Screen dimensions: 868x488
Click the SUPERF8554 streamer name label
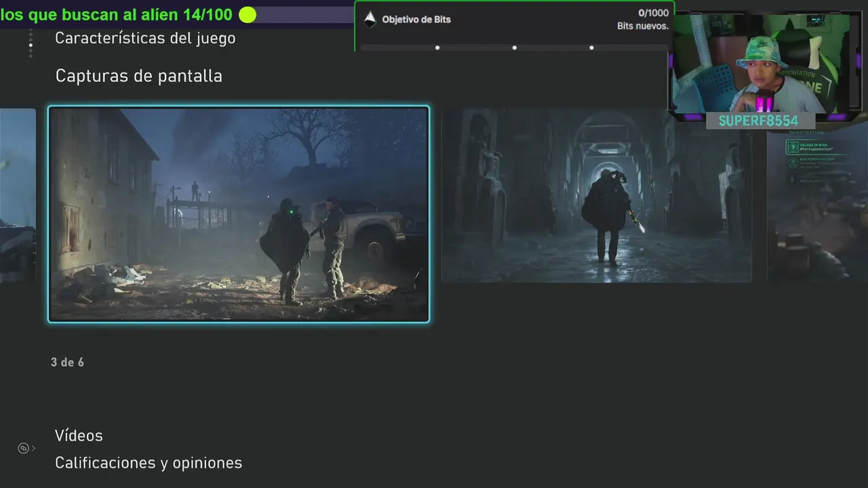coord(758,121)
